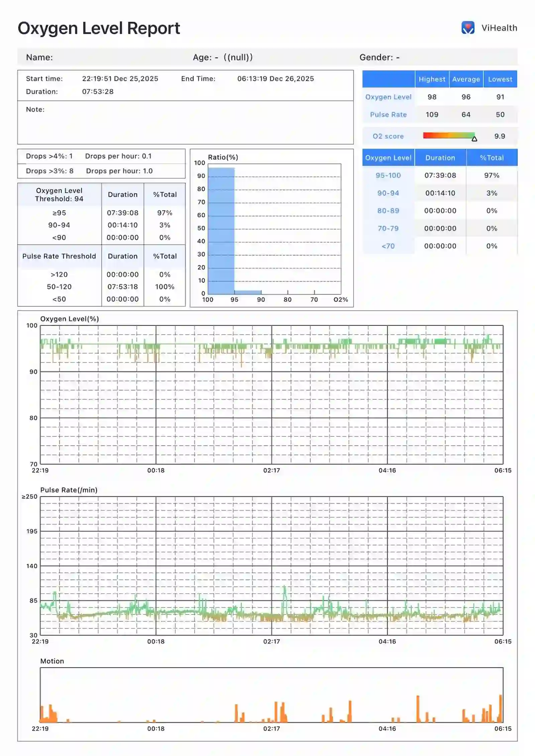Click the 'Oxygen Level Report' title
Viewport: 535px width, 756px height.
[99, 28]
